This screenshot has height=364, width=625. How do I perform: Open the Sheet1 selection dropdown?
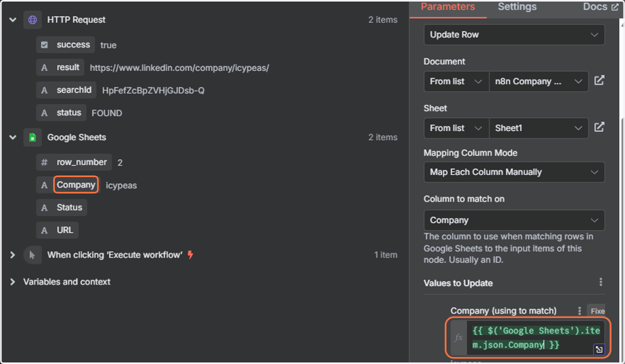pyautogui.click(x=539, y=128)
